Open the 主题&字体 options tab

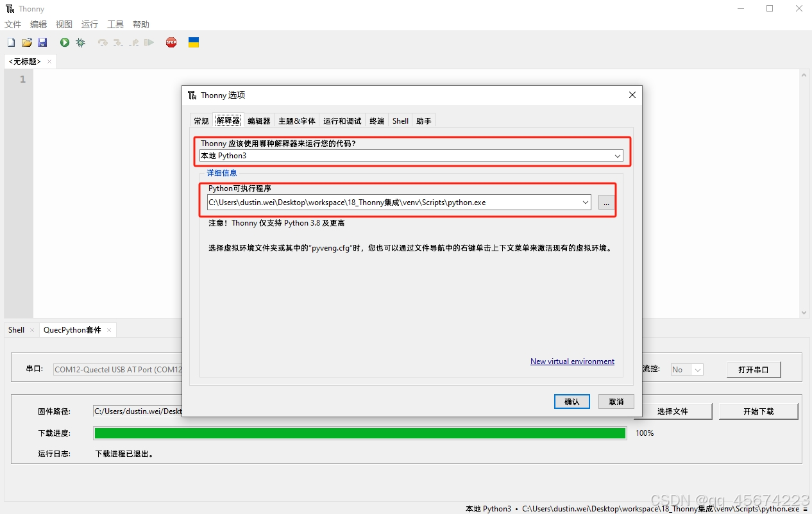297,120
